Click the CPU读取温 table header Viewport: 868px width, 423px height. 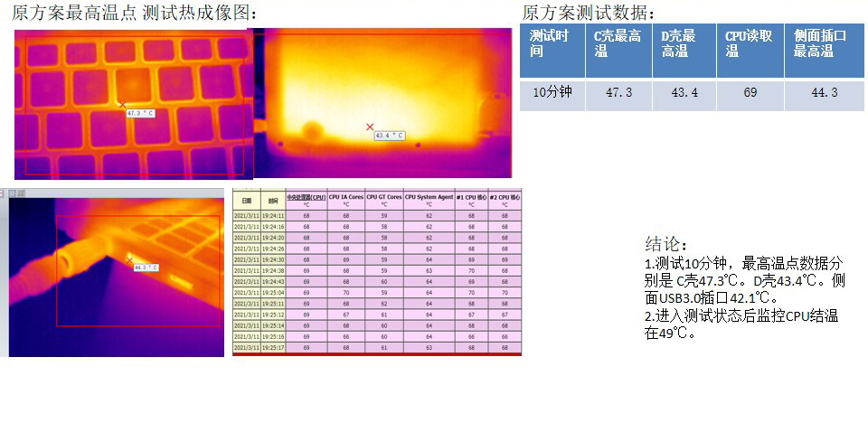pos(750,43)
